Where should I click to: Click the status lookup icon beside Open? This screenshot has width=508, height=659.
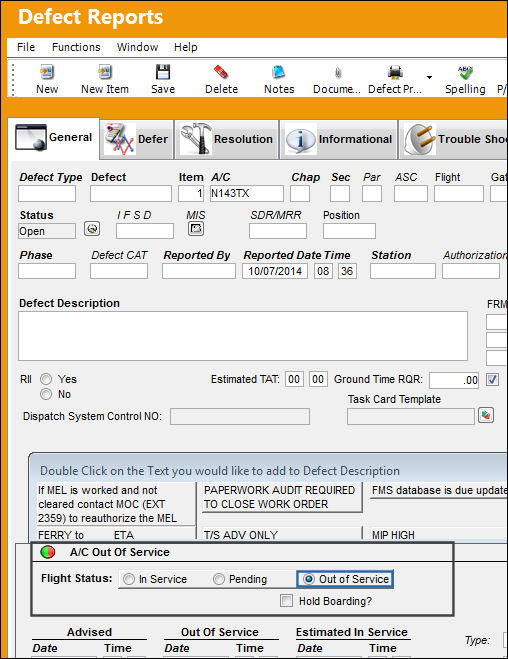[x=92, y=229]
